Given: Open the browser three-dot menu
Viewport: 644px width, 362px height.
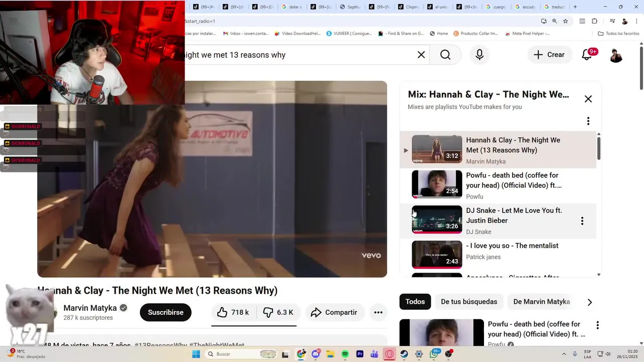Looking at the screenshot, I should 636,21.
